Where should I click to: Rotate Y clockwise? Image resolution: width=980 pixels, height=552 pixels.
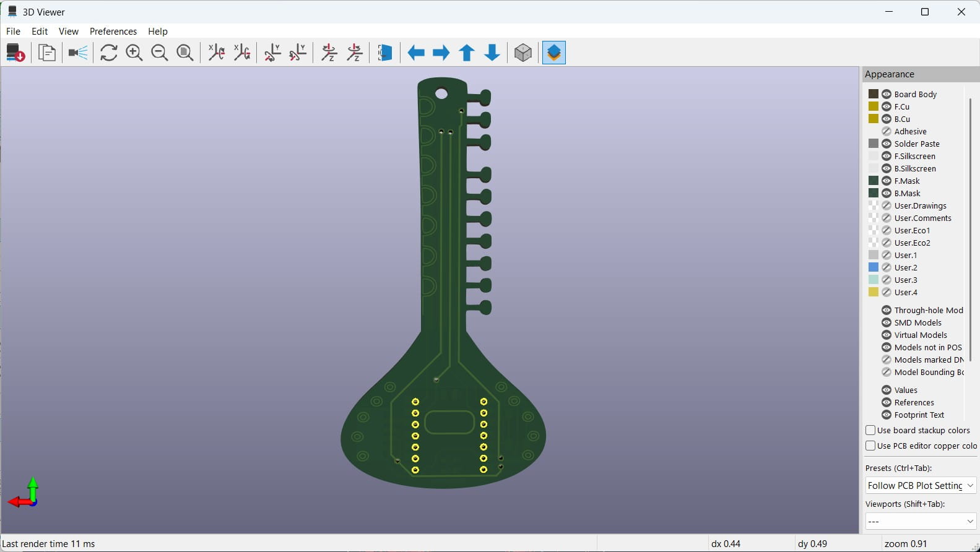click(x=272, y=53)
